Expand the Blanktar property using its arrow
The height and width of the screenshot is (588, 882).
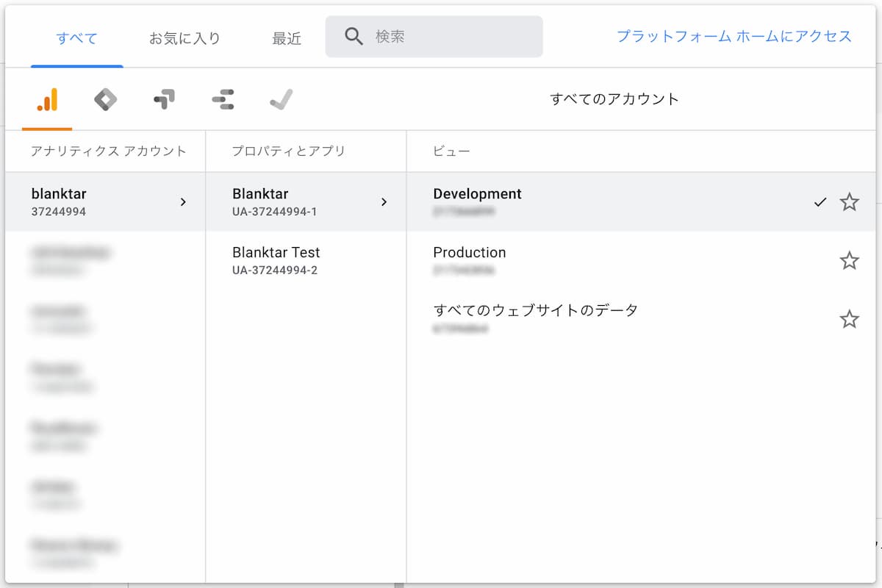click(x=384, y=201)
